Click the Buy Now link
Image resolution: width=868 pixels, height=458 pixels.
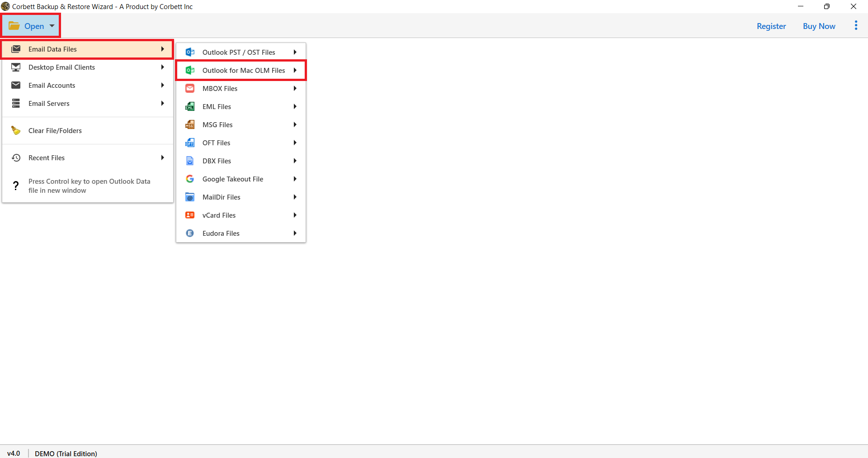(819, 26)
